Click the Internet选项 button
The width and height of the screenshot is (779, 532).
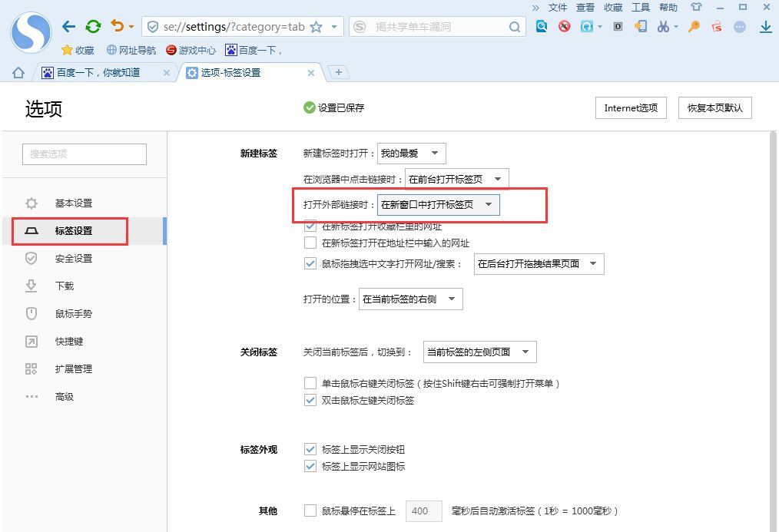(631, 108)
